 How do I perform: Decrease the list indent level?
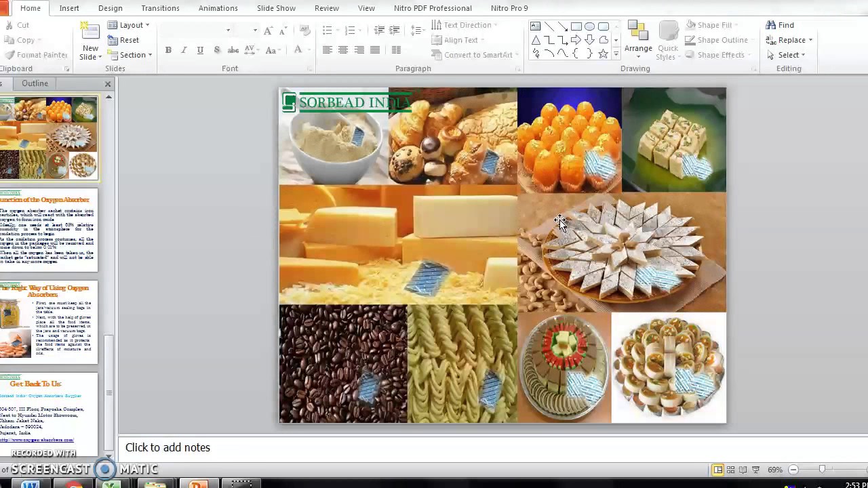coord(379,30)
